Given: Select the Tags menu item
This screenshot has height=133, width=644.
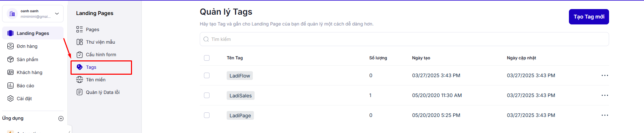Looking at the screenshot, I should (x=101, y=67).
